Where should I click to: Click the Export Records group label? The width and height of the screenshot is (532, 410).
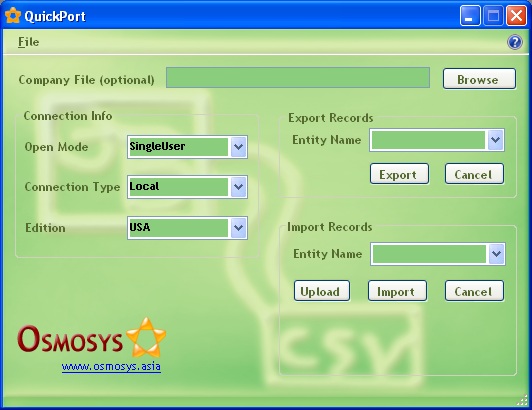331,118
